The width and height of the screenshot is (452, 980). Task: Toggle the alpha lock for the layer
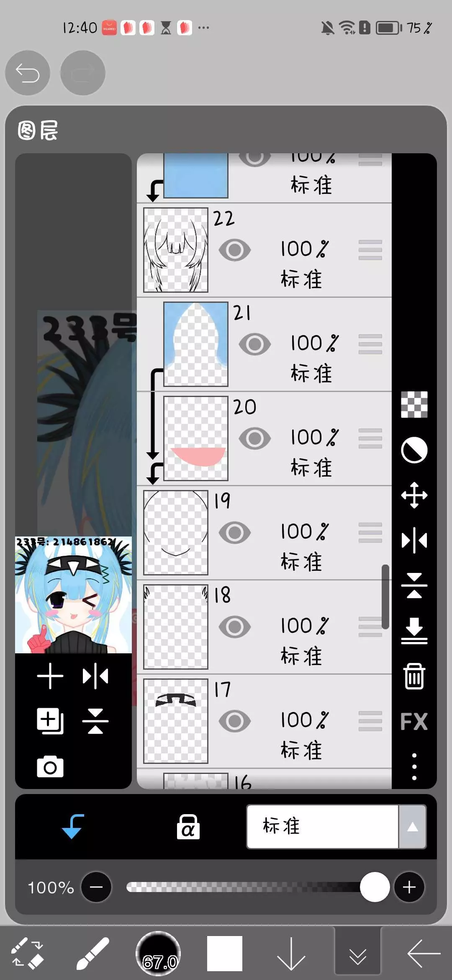coord(188,827)
